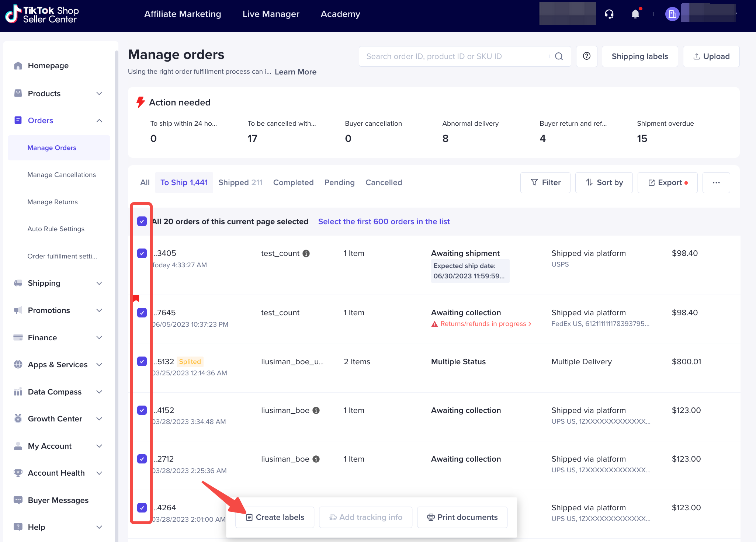Viewport: 756px width, 542px height.
Task: Click the Returns/refunds warning triangle icon
Action: 434,324
